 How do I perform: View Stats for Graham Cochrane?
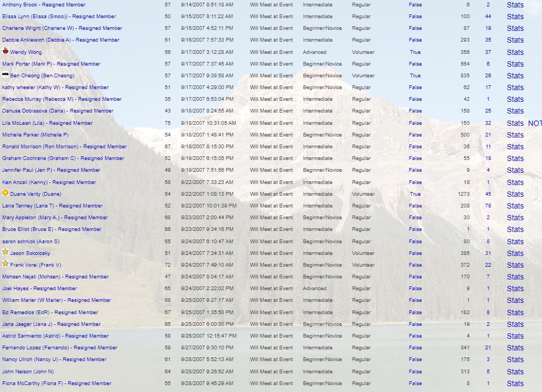515,158
